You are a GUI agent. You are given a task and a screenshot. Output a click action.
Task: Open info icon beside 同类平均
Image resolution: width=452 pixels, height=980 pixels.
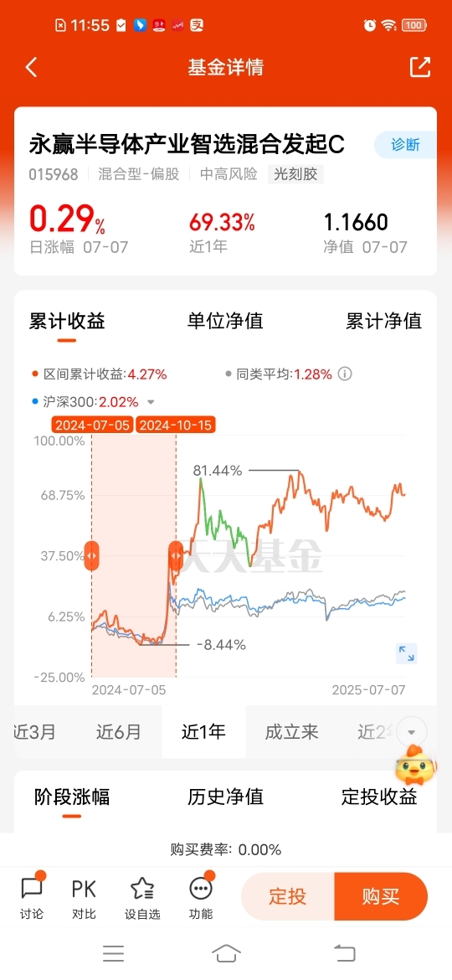[x=345, y=374]
